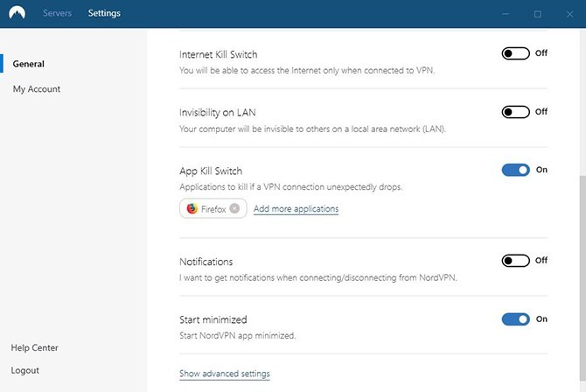This screenshot has width=586, height=392.
Task: Minimize the NordVPN window
Action: click(x=506, y=14)
